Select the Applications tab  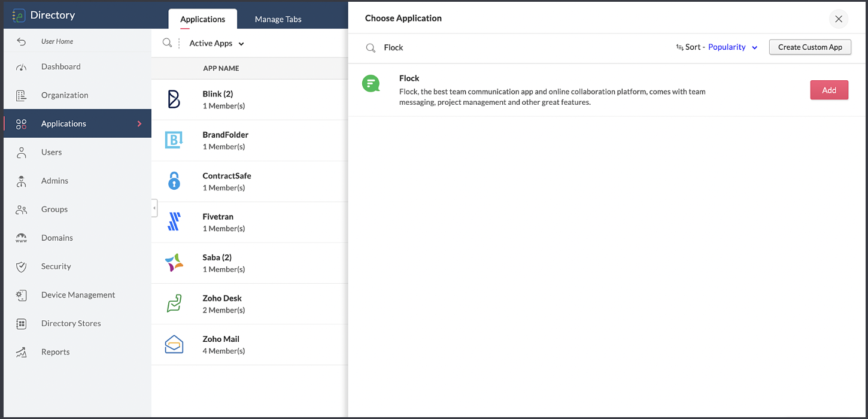click(202, 19)
